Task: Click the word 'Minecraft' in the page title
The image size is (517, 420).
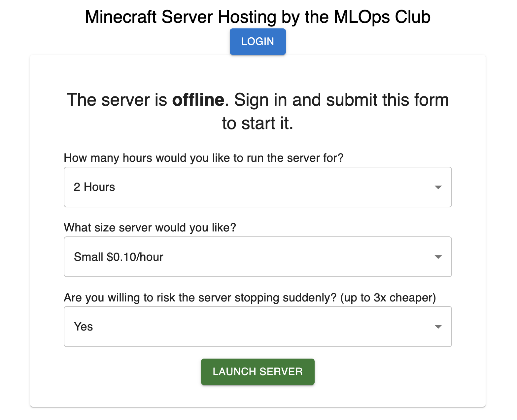Action: coord(121,17)
